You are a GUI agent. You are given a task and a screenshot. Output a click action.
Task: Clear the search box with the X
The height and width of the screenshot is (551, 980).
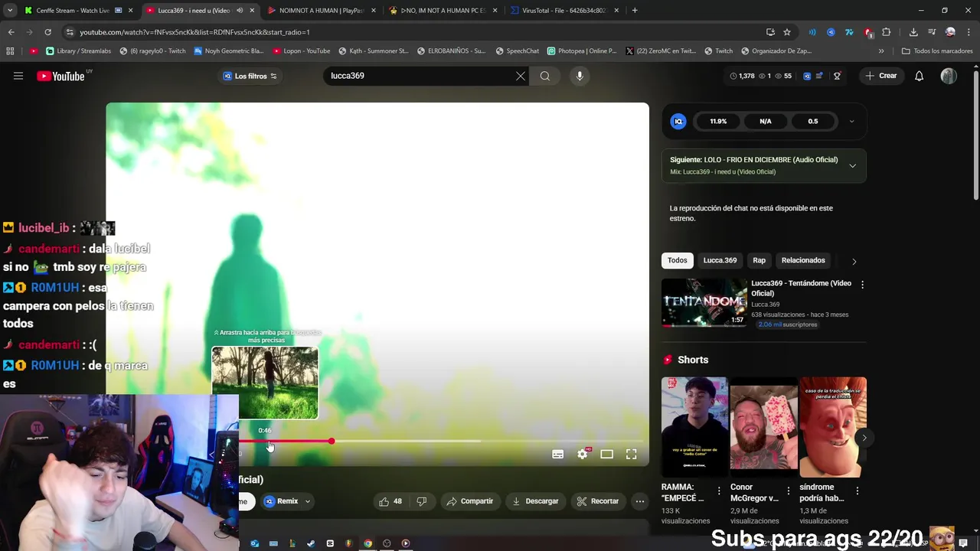point(521,76)
